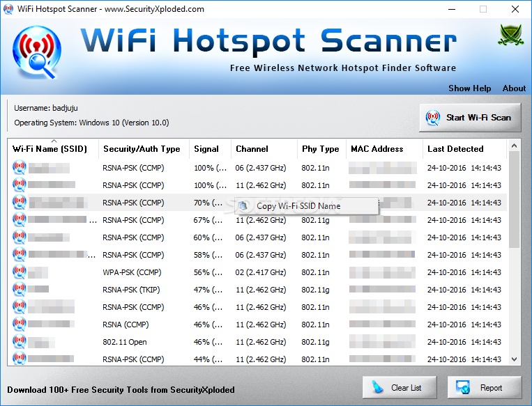
Task: Click the SecurityXploded crossed-swords emblem
Action: [x=510, y=36]
